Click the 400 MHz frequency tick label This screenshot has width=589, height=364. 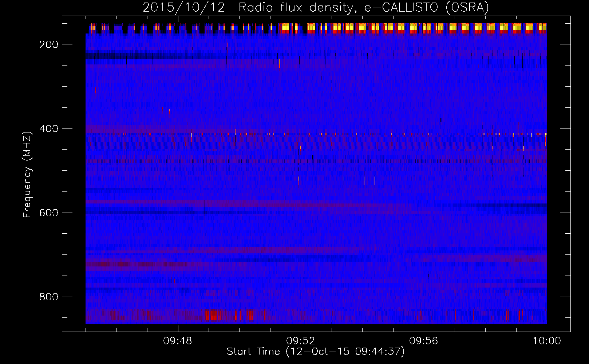(49, 129)
